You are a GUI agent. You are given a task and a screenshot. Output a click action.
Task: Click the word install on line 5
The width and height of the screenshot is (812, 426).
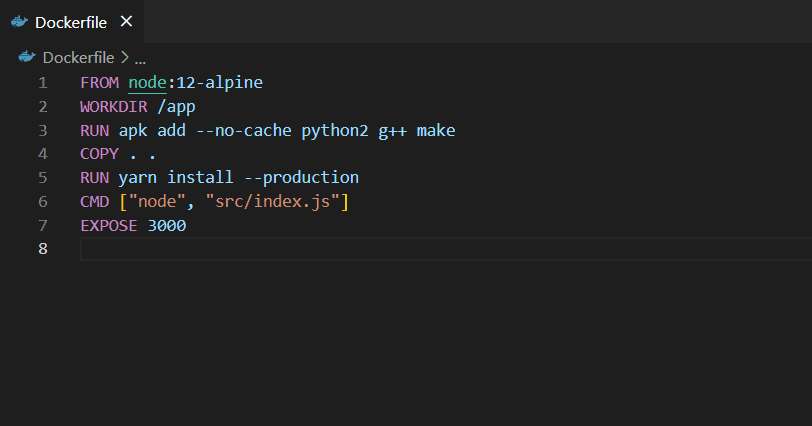coord(200,178)
